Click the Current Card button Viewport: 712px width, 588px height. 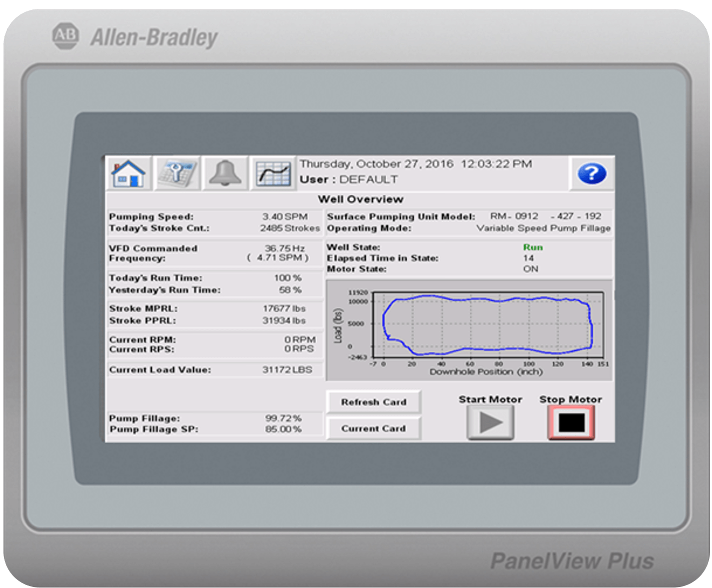coord(374,428)
